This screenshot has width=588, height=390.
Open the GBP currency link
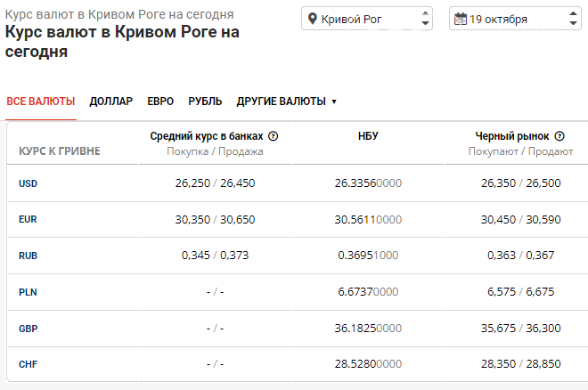click(x=28, y=328)
